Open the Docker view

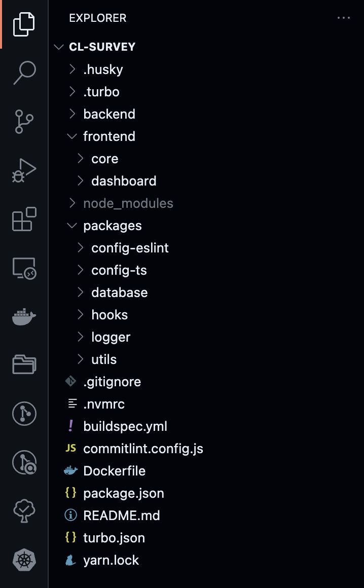[x=24, y=317]
